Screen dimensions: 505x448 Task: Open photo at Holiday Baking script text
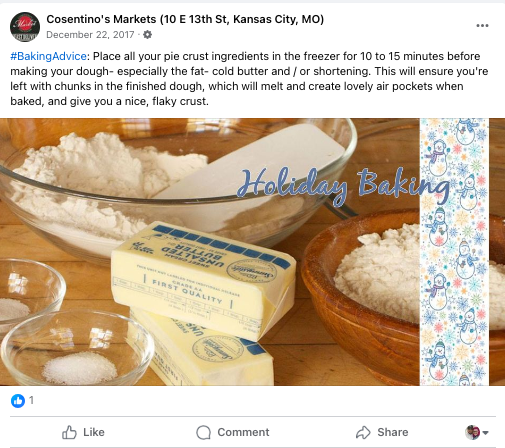click(343, 185)
